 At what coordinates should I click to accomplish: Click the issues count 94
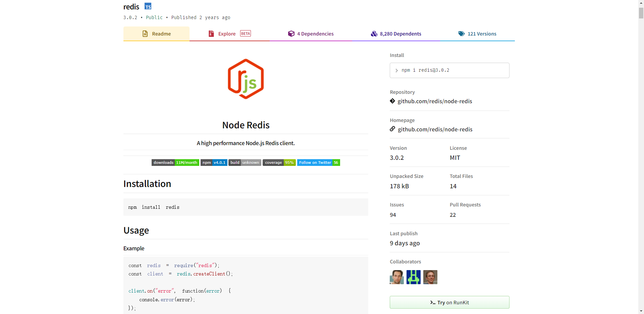pos(393,215)
